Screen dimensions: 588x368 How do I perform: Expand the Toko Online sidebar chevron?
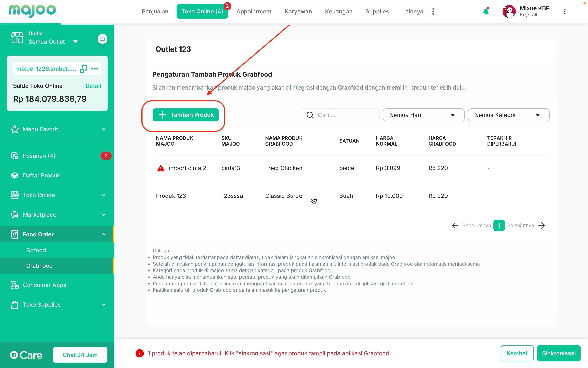(104, 195)
